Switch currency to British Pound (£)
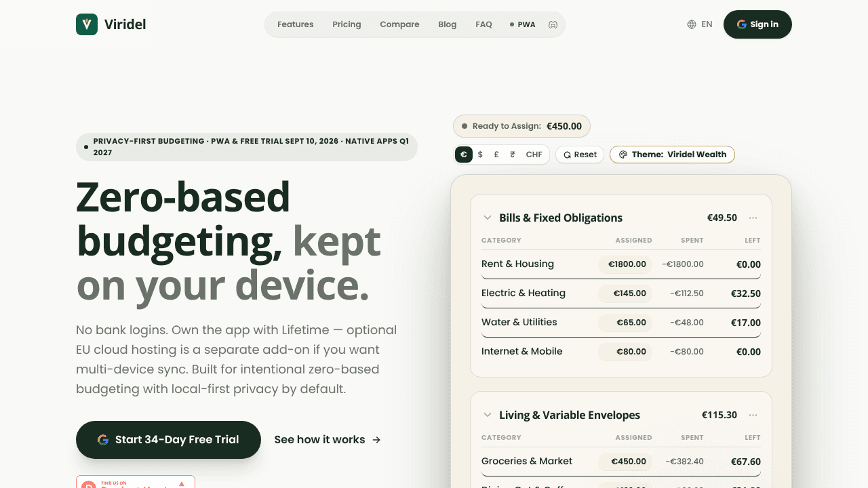The image size is (868, 488). coord(496,155)
